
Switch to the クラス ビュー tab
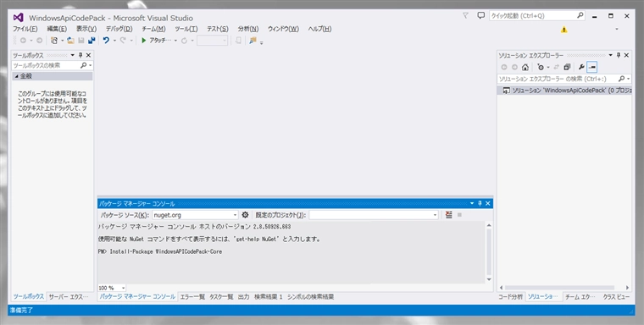click(x=616, y=297)
